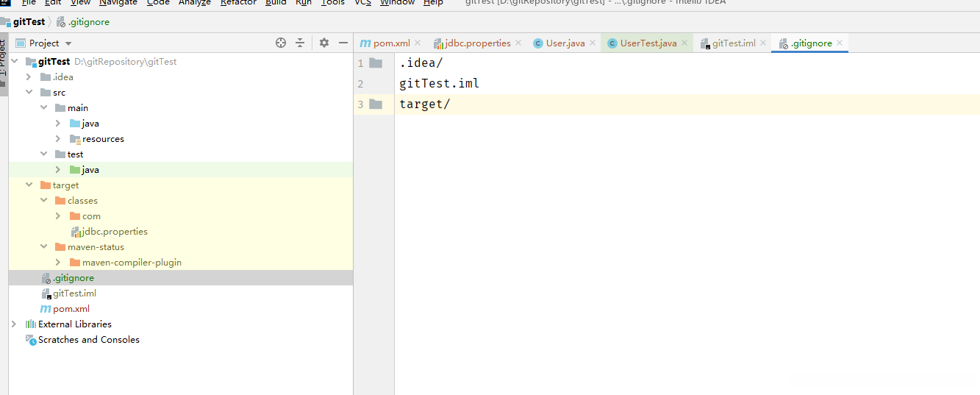Collapse the maven-status folder arrow
This screenshot has width=980, height=395.
point(43,246)
